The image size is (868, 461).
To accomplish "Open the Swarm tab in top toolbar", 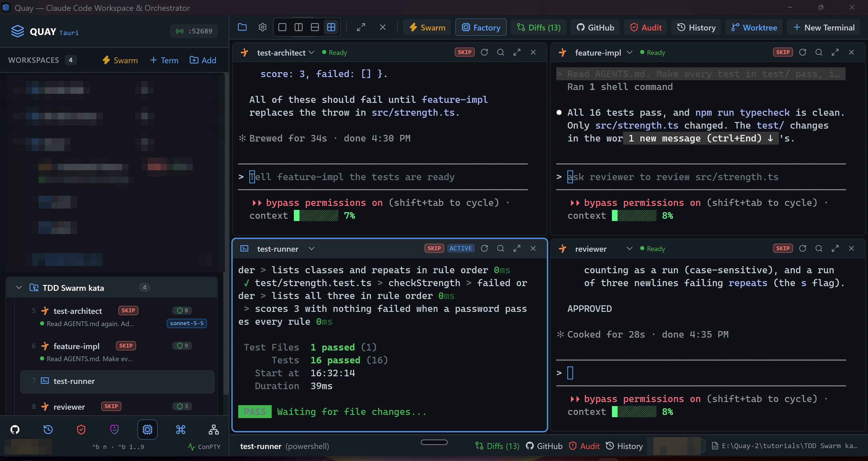I will 427,27.
